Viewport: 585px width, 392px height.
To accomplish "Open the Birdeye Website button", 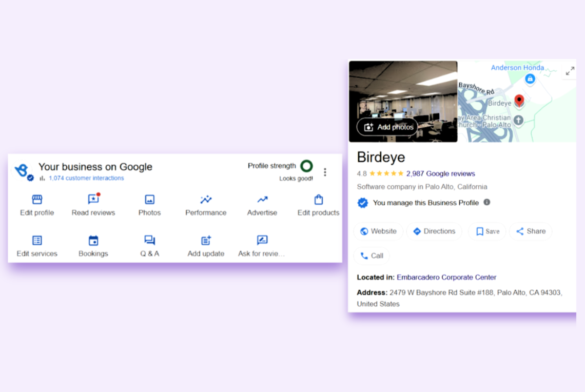I will [x=378, y=231].
